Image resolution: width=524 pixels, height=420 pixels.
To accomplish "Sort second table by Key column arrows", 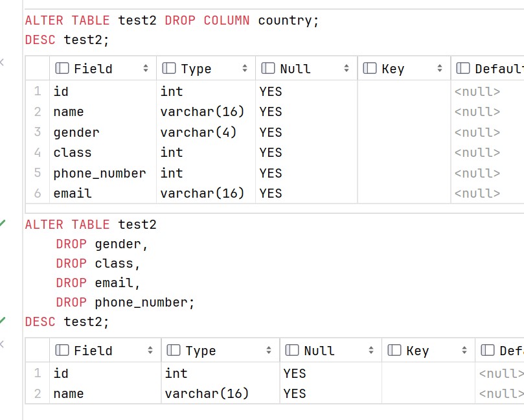I will click(x=464, y=350).
